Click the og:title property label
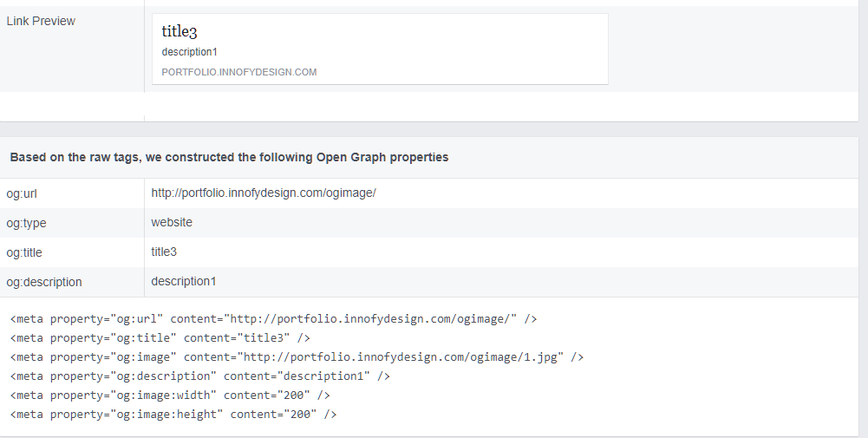Viewport: 868px width, 438px height. 24,252
